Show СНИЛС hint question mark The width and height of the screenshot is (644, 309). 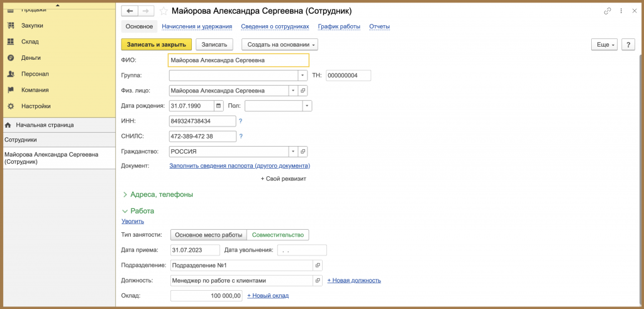click(241, 137)
